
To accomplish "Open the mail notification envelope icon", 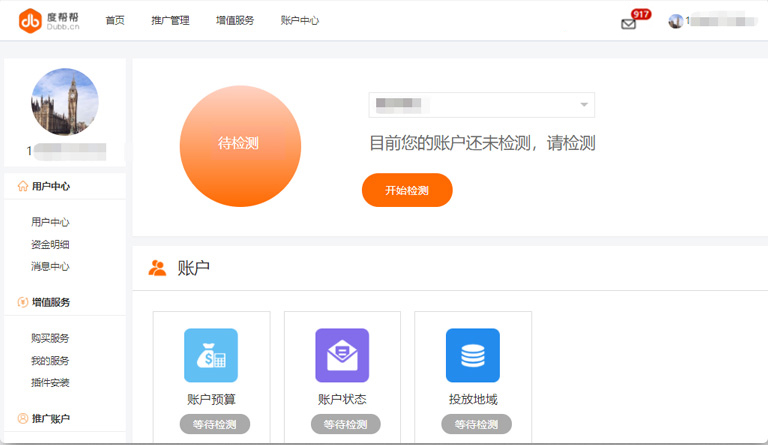I will [628, 24].
